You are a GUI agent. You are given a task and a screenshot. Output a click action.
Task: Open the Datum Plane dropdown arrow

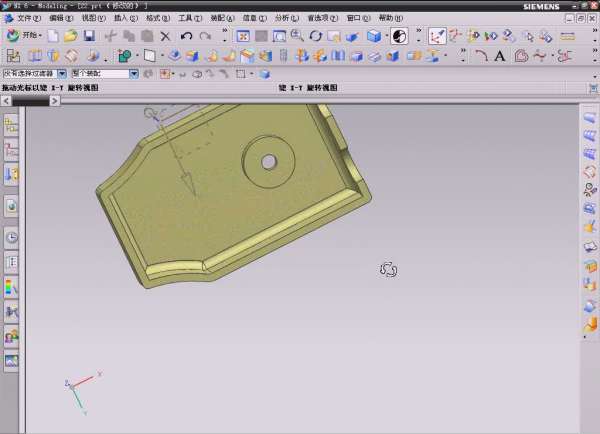tap(162, 55)
